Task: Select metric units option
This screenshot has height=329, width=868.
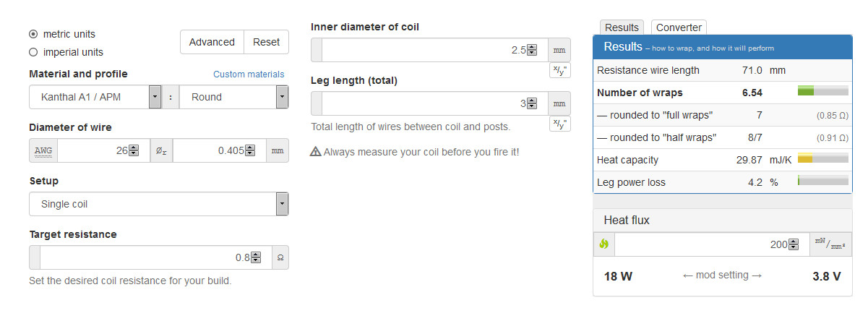Action: 33,34
